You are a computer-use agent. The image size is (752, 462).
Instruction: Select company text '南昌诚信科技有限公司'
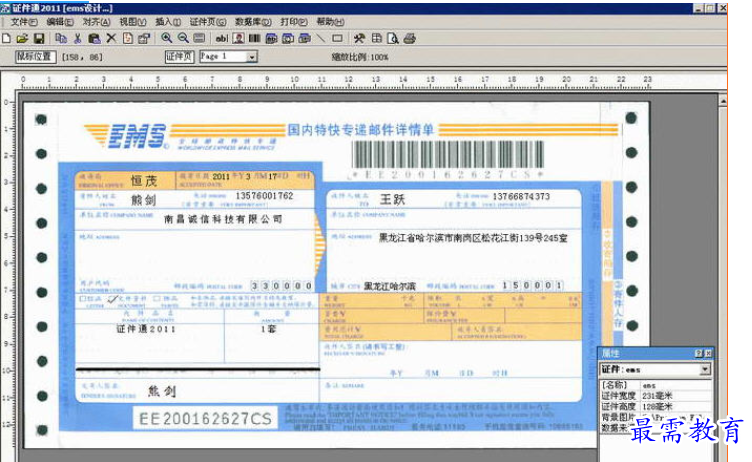pyautogui.click(x=223, y=219)
